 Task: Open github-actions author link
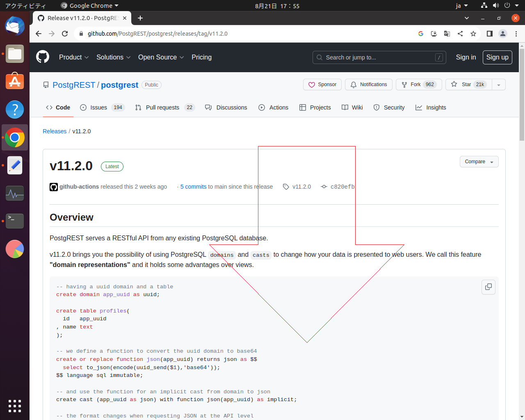pos(79,187)
